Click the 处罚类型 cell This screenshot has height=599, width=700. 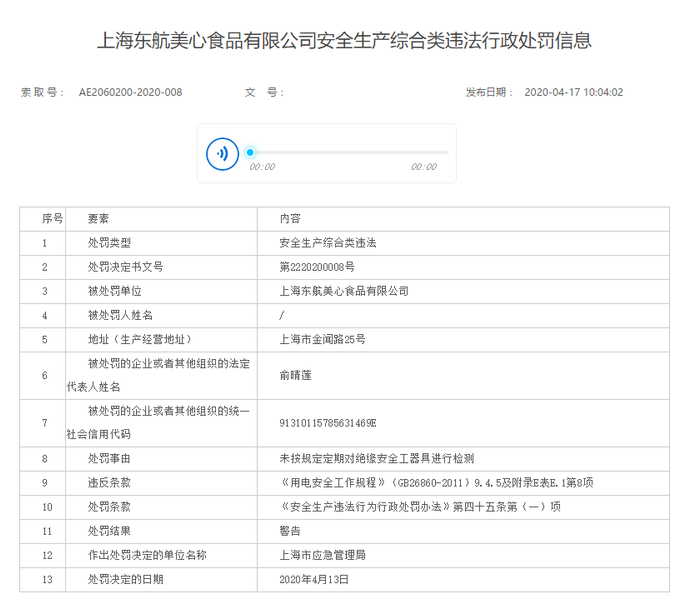(x=161, y=243)
